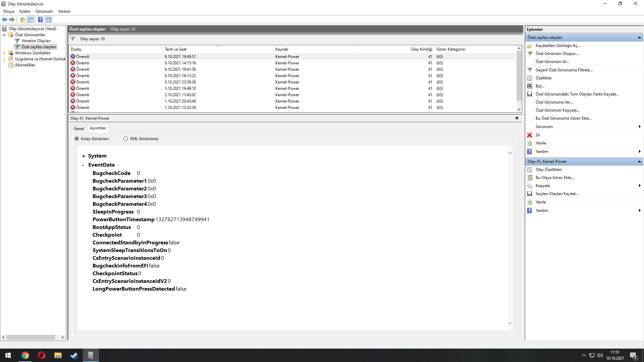Click the Özel Görünüm Oluştur funnel icon
This screenshot has width=644, height=362.
[530, 54]
